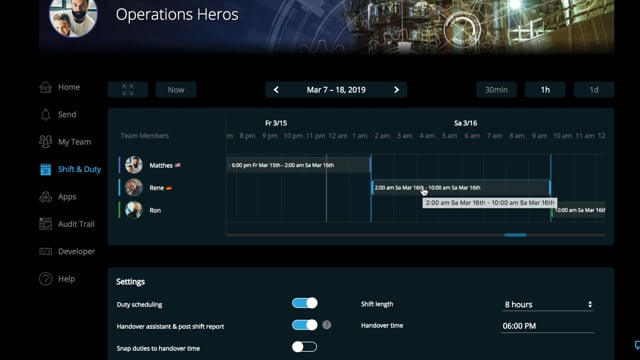Open the Developer icon
The width and height of the screenshot is (640, 360).
(x=46, y=251)
